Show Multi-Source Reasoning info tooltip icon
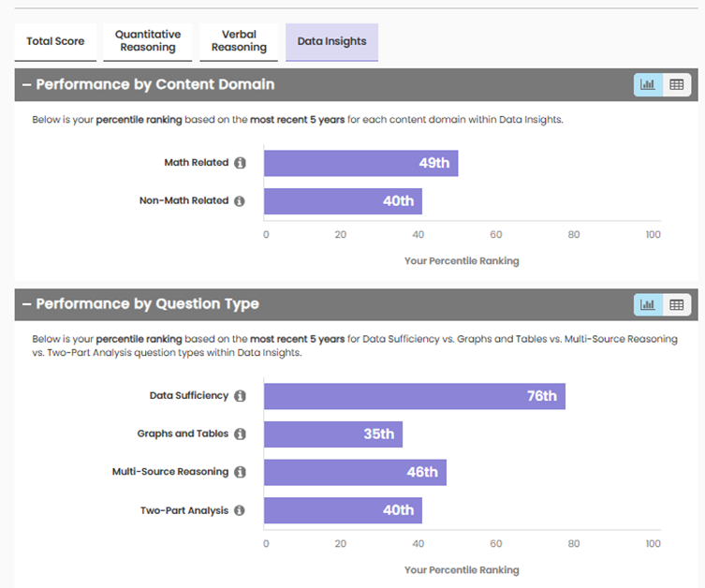The image size is (705, 588). pyautogui.click(x=240, y=473)
